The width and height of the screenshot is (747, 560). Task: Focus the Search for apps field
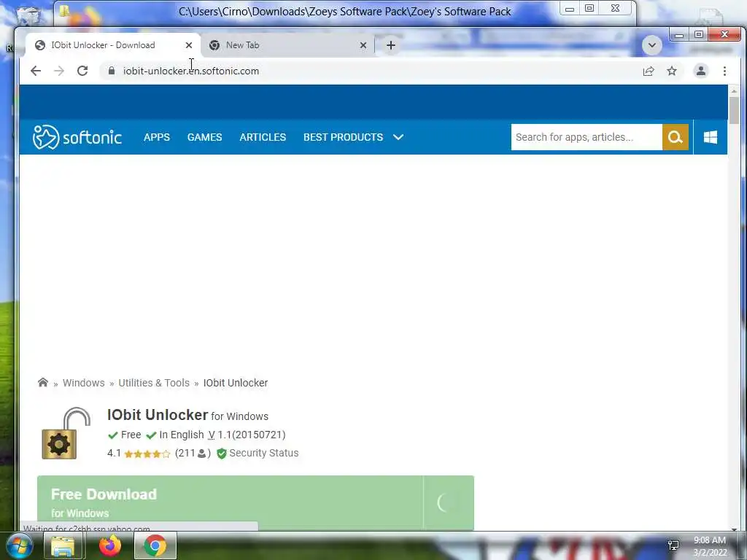(x=587, y=137)
